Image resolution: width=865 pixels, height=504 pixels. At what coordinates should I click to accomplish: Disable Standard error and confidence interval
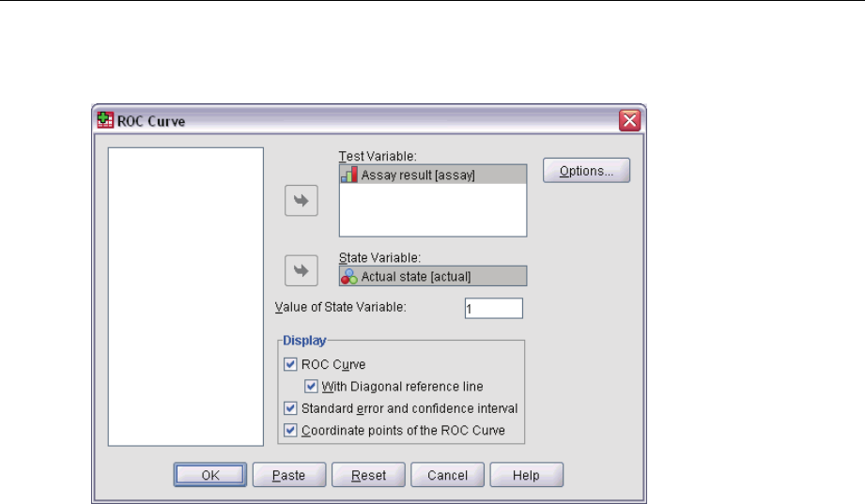(x=290, y=408)
